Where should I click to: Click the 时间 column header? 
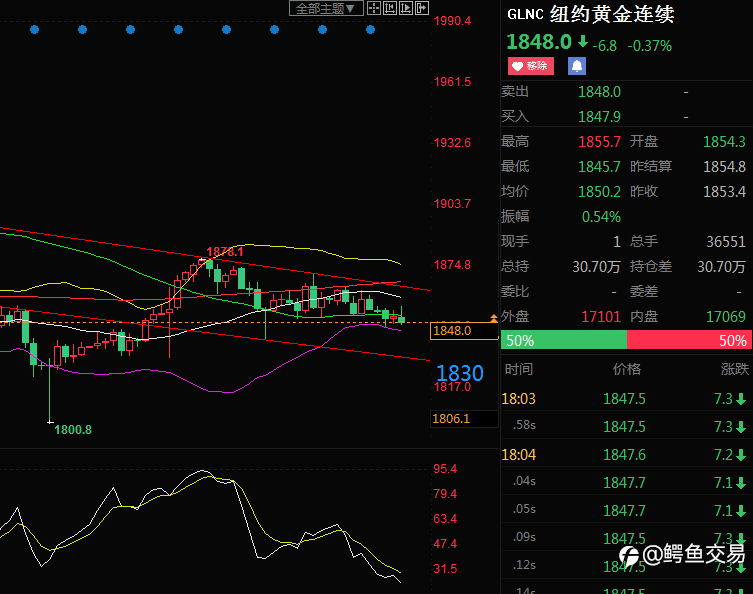519,369
